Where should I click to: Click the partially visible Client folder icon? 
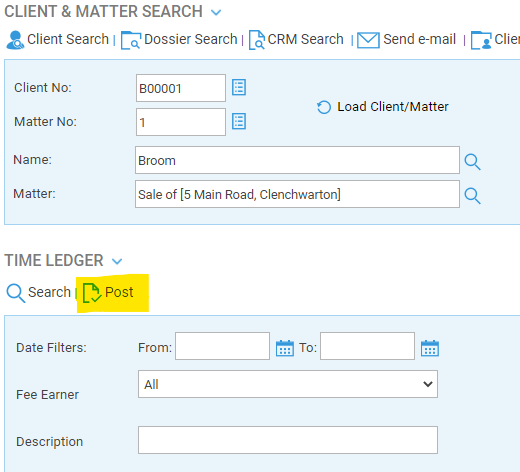pyautogui.click(x=481, y=40)
